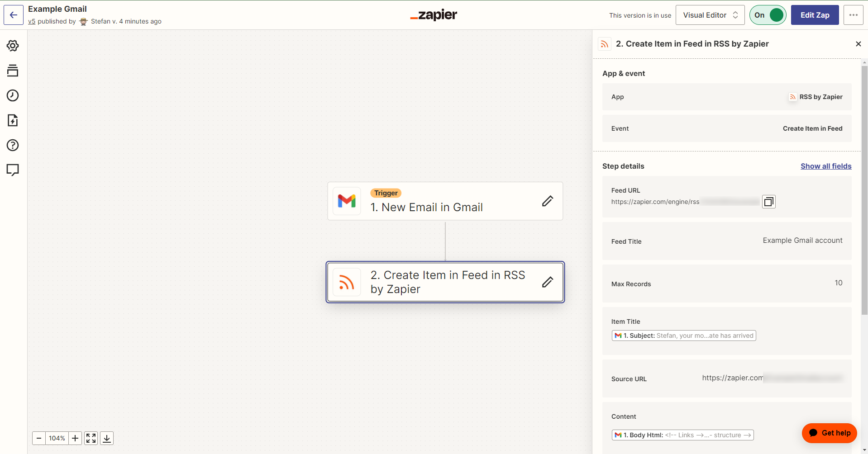This screenshot has width=868, height=454.
Task: Click the App RSS by Zapier row
Action: coord(727,97)
